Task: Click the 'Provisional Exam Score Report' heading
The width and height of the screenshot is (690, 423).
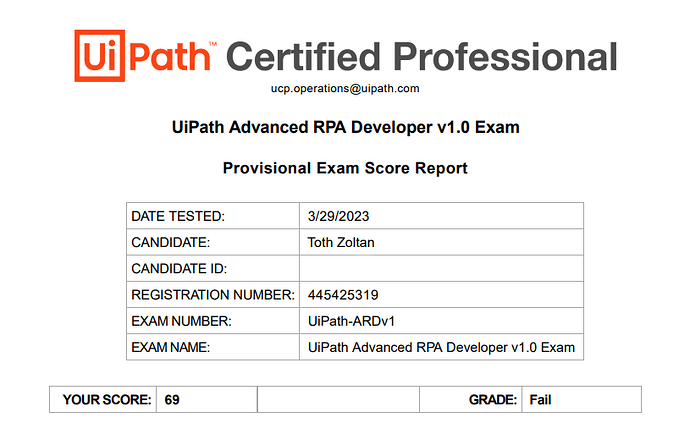Action: tap(345, 168)
